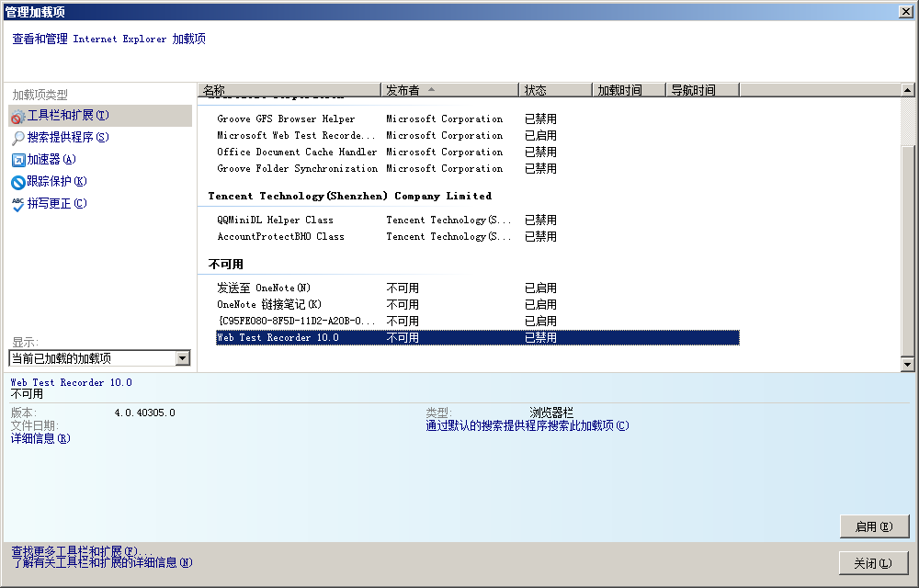Open 详细信息(R) link
919x588 pixels.
[40, 438]
